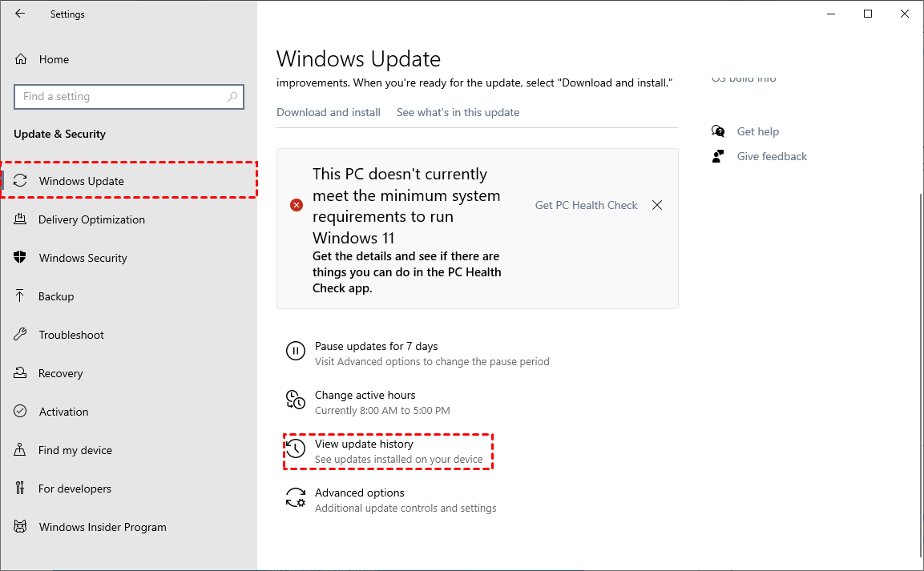Open View update history
This screenshot has height=571, width=924.
[x=364, y=444]
